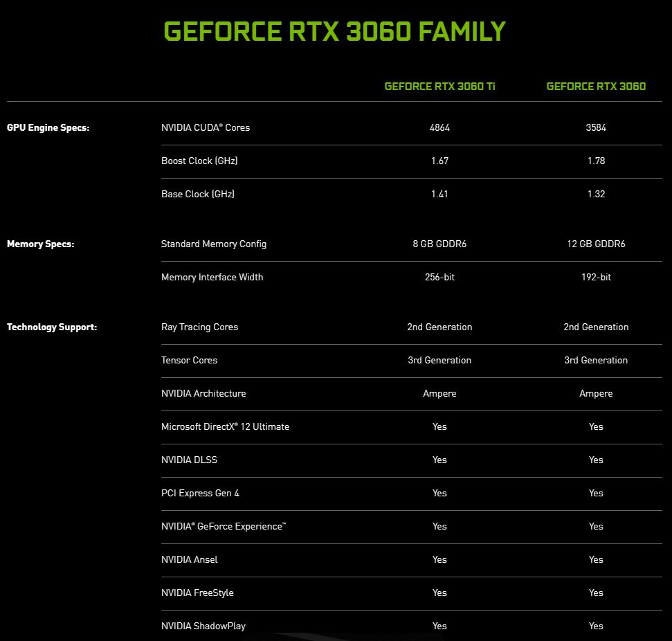Select the NVIDIA ShadowPlay row label
The width and height of the screenshot is (672, 641).
click(203, 626)
